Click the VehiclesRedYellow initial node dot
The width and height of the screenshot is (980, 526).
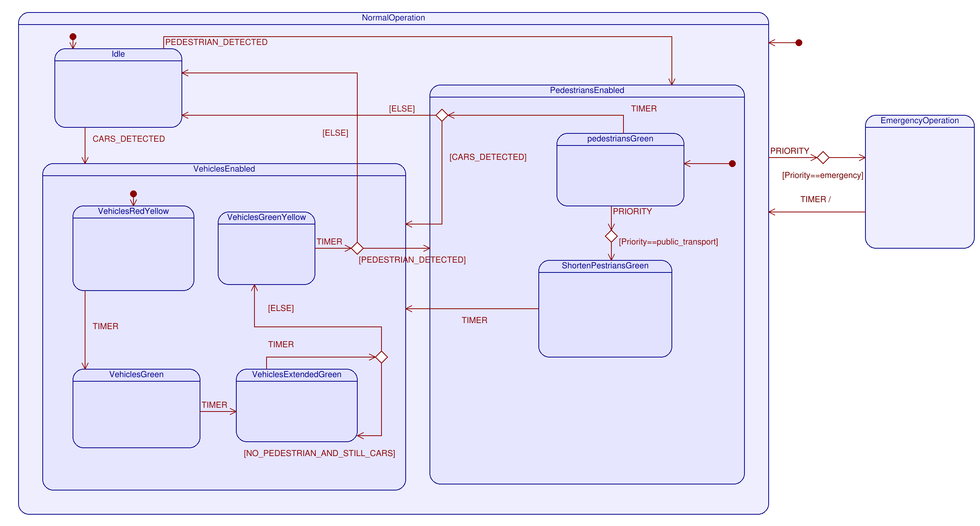[133, 194]
